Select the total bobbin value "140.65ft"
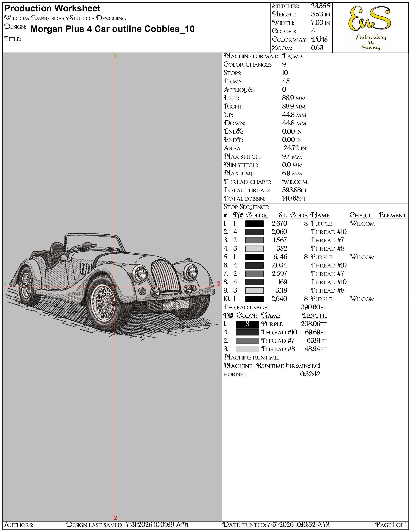The width and height of the screenshot is (411, 532). (294, 198)
